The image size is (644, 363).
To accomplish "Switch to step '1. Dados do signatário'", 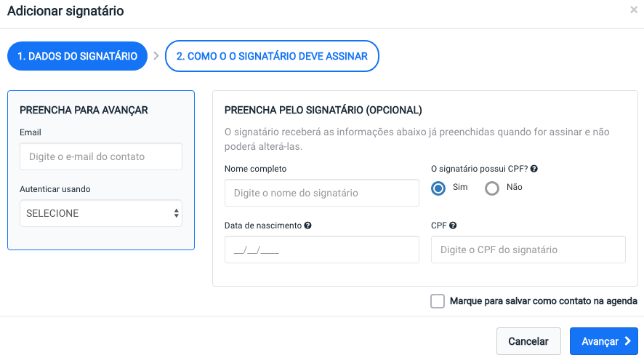I will click(77, 56).
